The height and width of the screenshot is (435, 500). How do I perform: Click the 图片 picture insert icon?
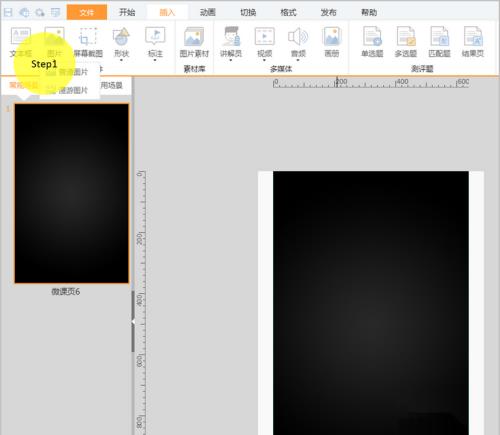tap(54, 37)
